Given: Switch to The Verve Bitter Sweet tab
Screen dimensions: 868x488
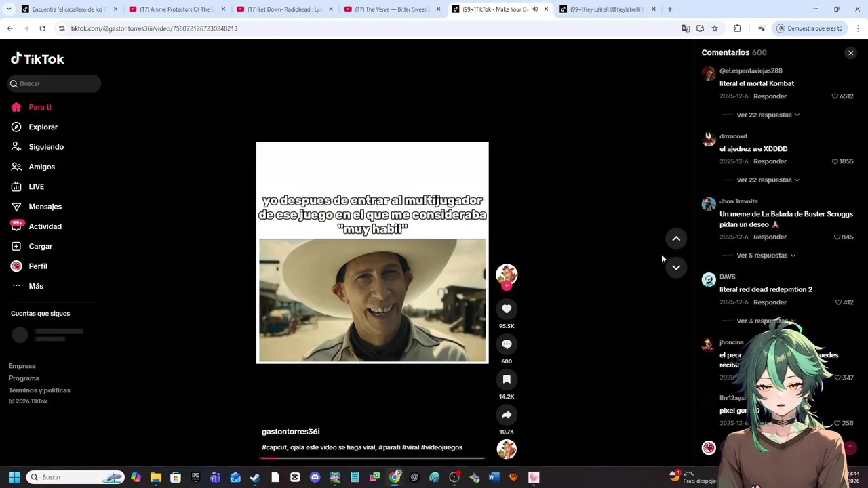Looking at the screenshot, I should (x=391, y=9).
